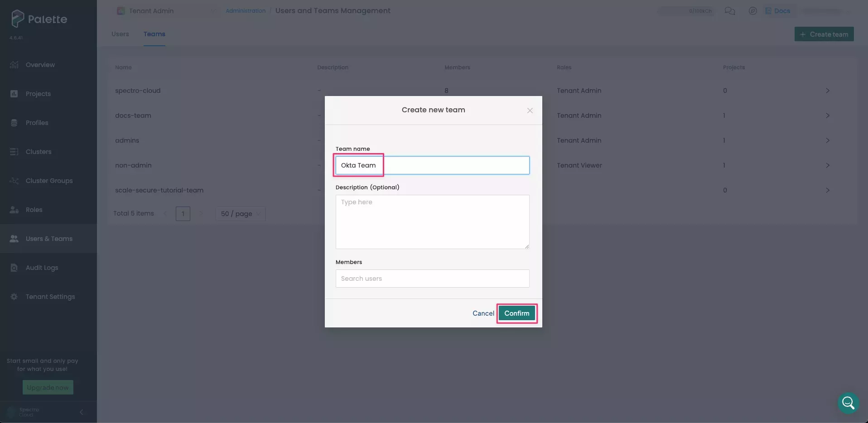The image size is (868, 423).
Task: Open Projects via its sidebar icon
Action: [14, 94]
